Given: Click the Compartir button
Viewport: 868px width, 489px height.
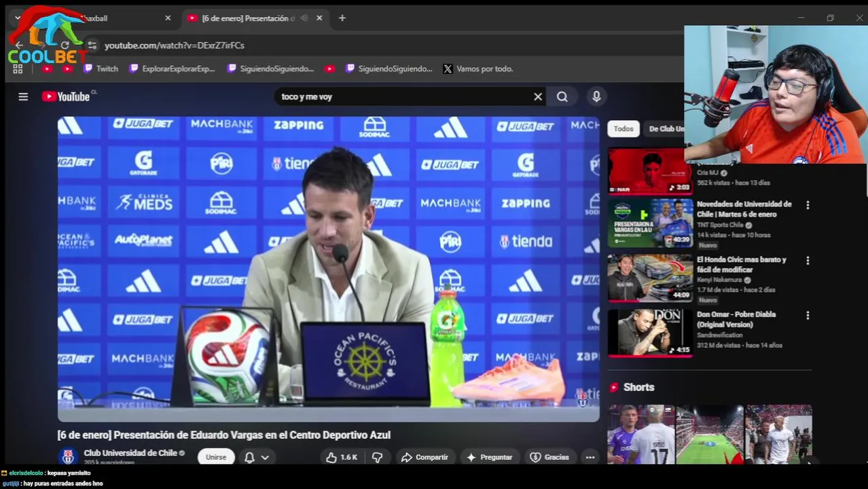Looking at the screenshot, I should point(424,457).
